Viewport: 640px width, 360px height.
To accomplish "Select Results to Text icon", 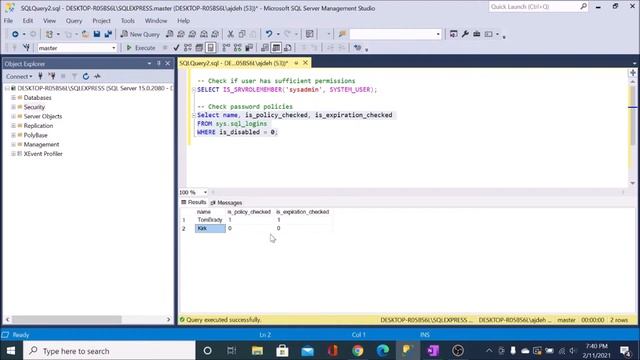I will (265, 48).
